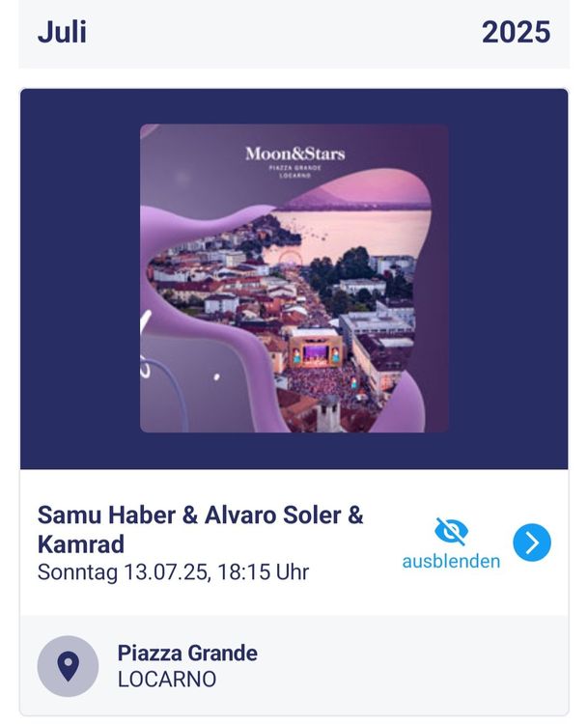Open event details with blue arrow button
The height and width of the screenshot is (724, 588).
point(532,543)
